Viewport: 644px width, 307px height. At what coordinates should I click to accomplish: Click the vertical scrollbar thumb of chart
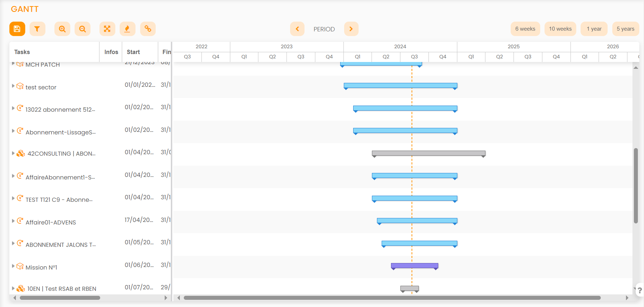pos(636,186)
